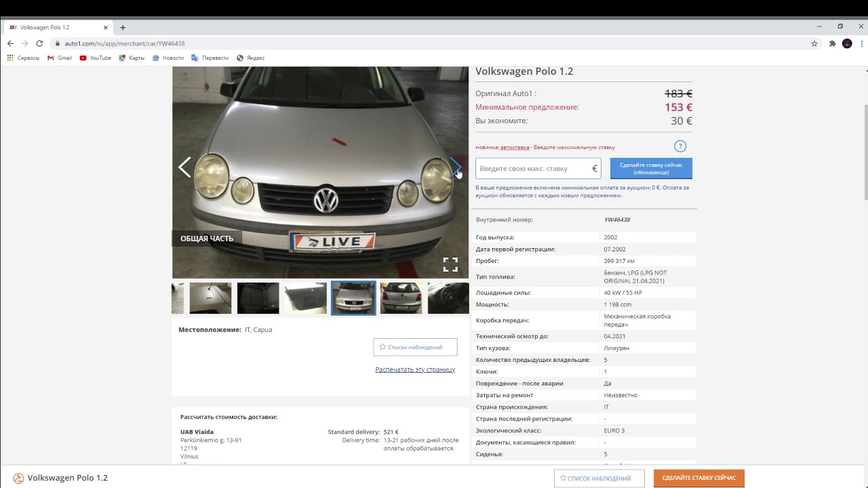
Task: Open fullscreen view of car photo
Action: tap(450, 264)
